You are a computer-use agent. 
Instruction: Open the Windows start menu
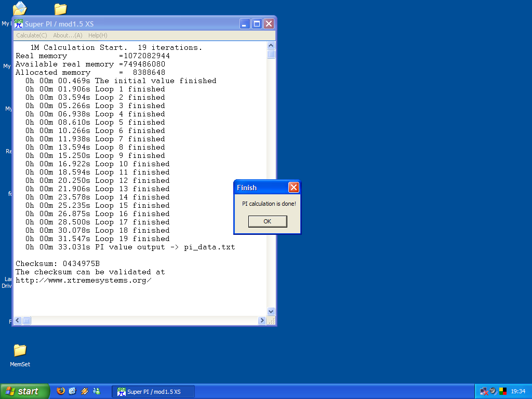[25, 391]
